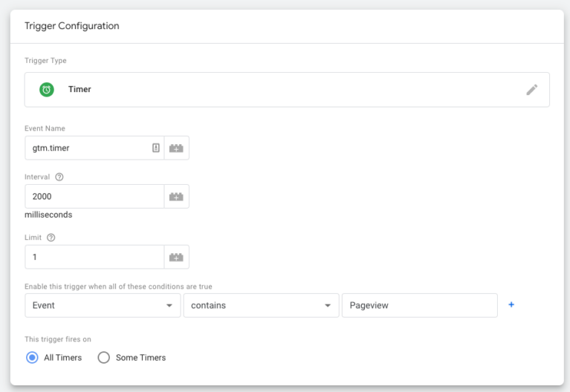Click the Interval field showing 2000

coord(93,196)
